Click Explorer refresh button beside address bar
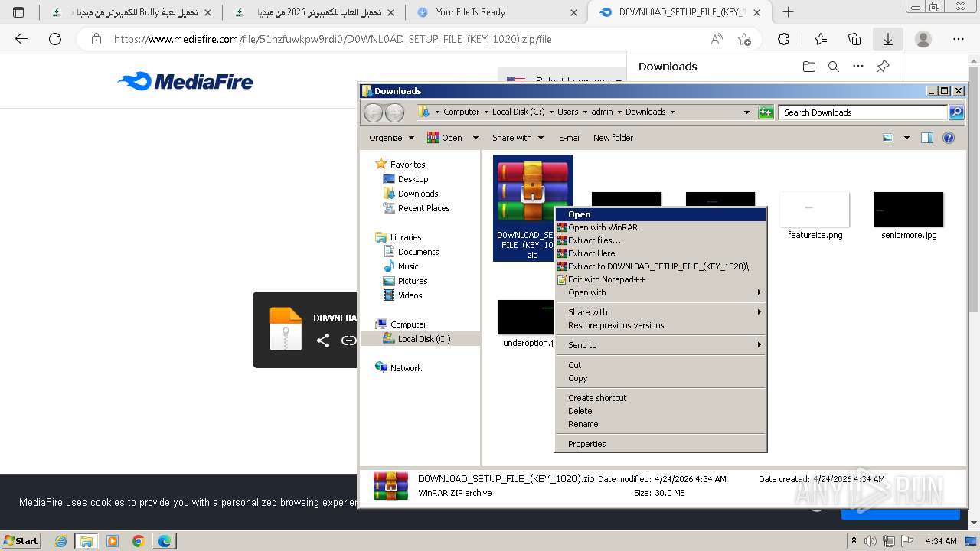980x551 pixels. (x=766, y=112)
